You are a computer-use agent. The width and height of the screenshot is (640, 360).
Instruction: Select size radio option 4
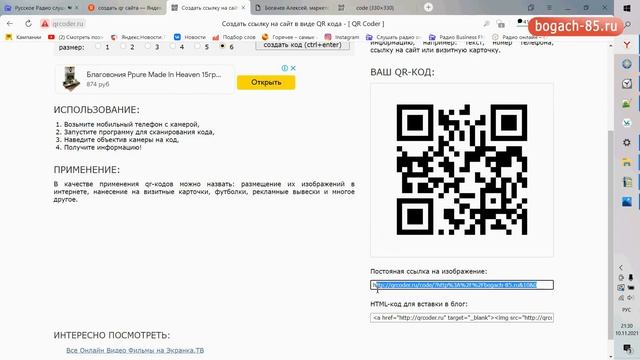(173, 47)
